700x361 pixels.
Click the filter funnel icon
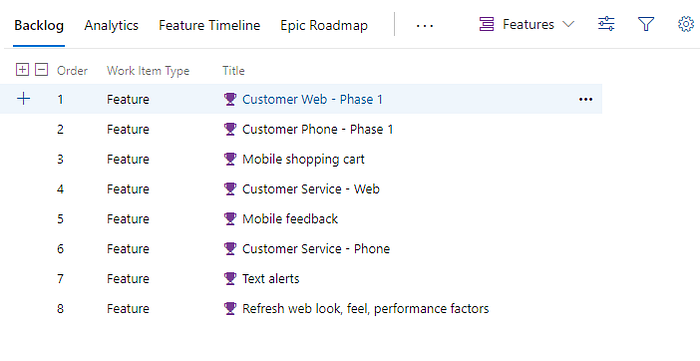click(646, 24)
